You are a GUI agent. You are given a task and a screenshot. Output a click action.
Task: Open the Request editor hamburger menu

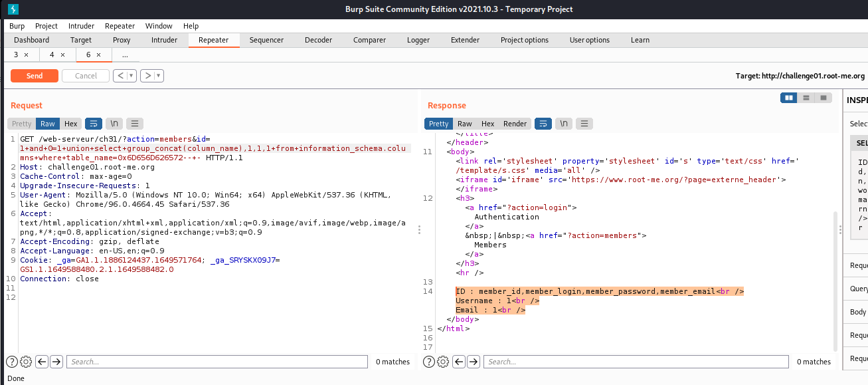[135, 124]
